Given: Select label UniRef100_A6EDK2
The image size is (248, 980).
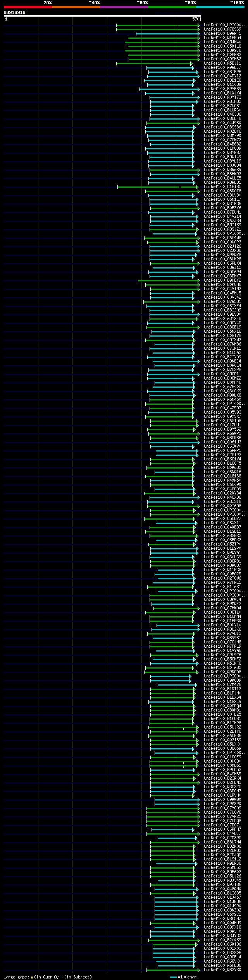Looking at the screenshot, I should (222, 540).
